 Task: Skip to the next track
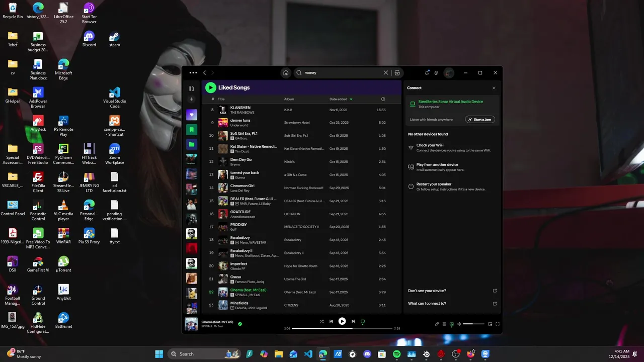point(353,321)
